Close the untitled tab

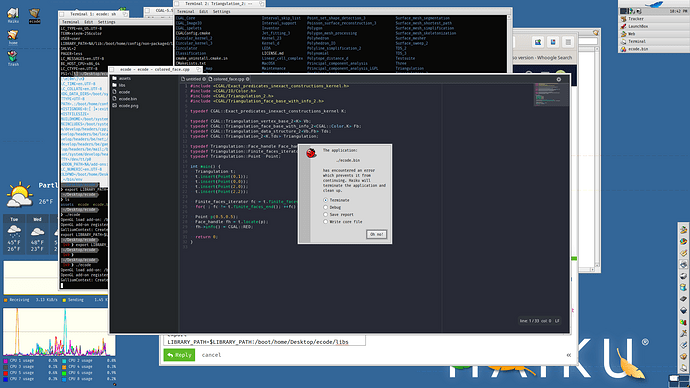(x=204, y=79)
